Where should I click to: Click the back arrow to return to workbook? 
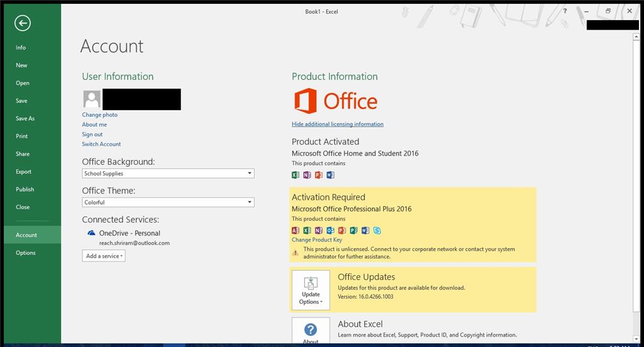[x=23, y=23]
